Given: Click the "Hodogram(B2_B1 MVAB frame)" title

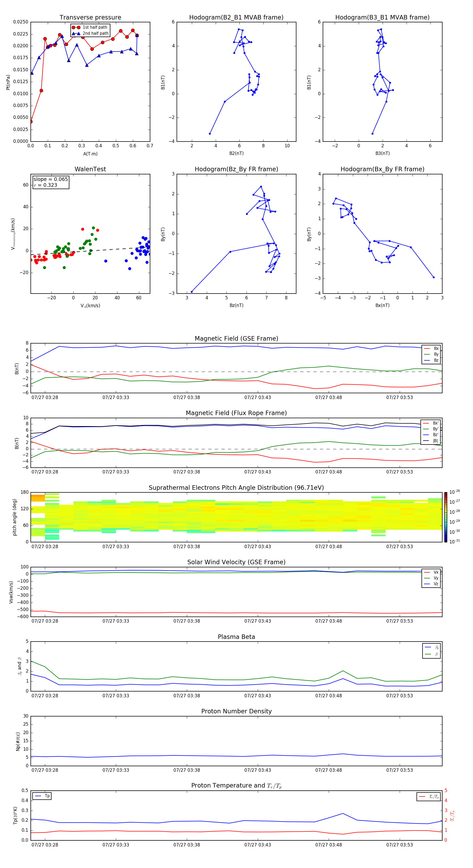Looking at the screenshot, I should coord(236,18).
